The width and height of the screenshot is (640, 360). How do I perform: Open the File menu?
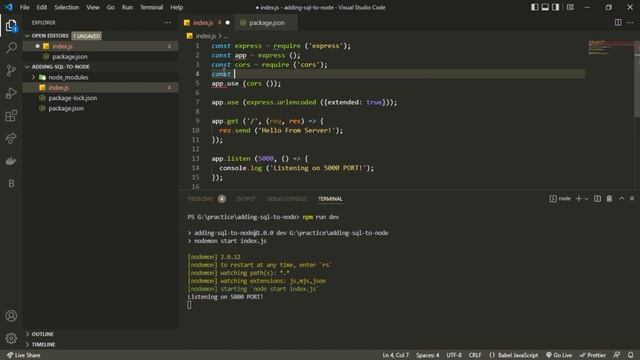[x=24, y=7]
